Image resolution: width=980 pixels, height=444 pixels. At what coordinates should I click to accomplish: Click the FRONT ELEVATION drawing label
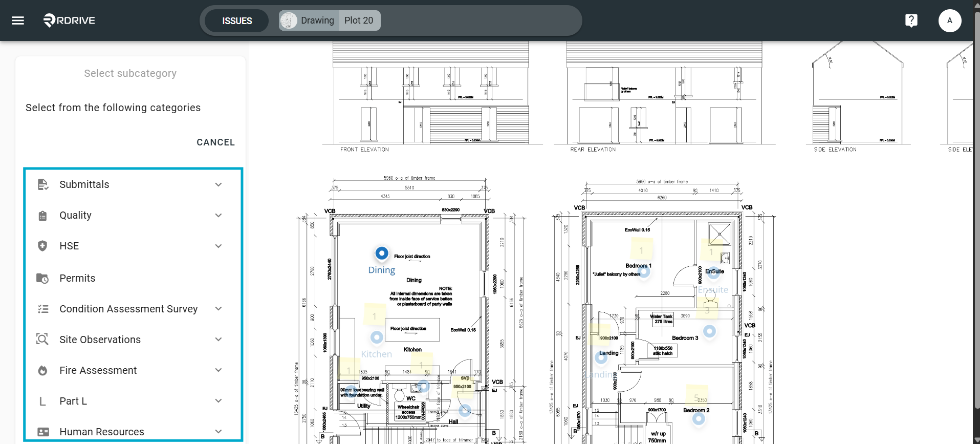point(365,150)
